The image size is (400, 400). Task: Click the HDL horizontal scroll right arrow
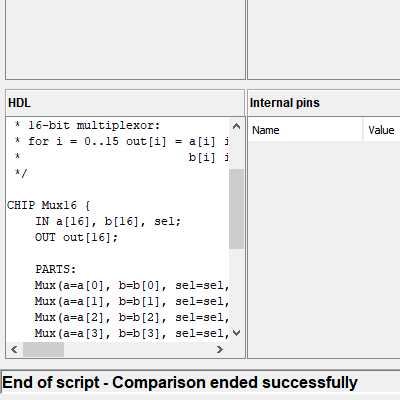[220, 349]
